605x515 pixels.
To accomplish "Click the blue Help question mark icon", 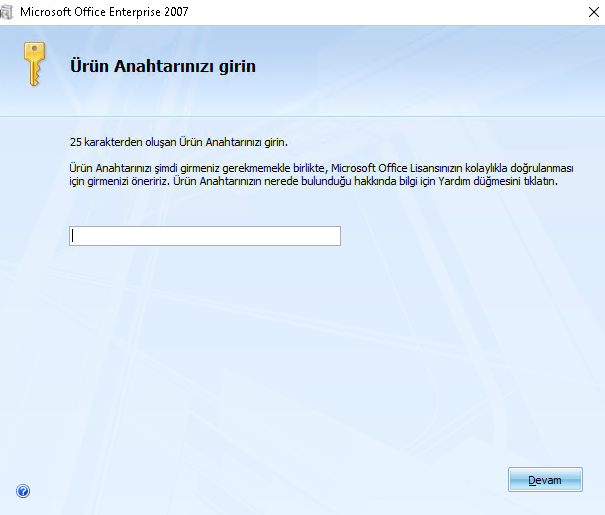I will pyautogui.click(x=23, y=491).
